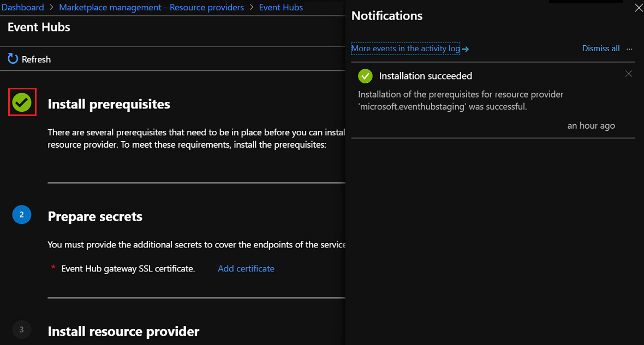Click the Refresh icon on Event Hubs toolbar
644x345 pixels.
[12, 59]
